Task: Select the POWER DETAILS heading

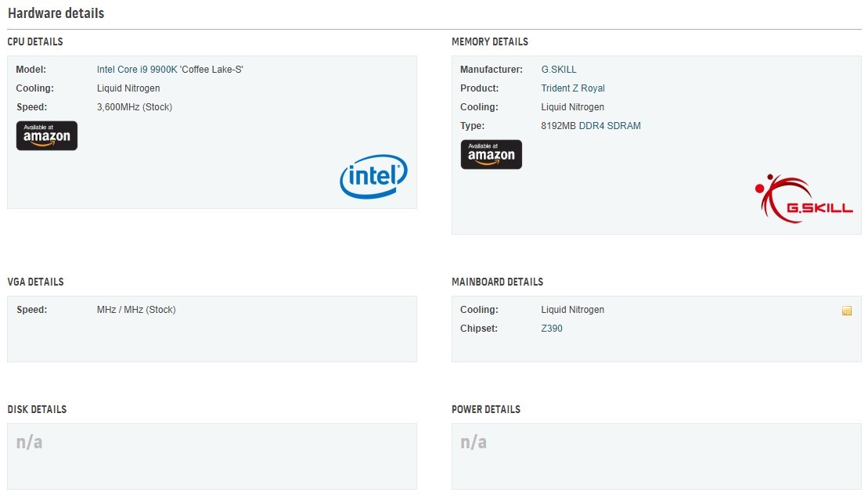Action: [x=486, y=409]
